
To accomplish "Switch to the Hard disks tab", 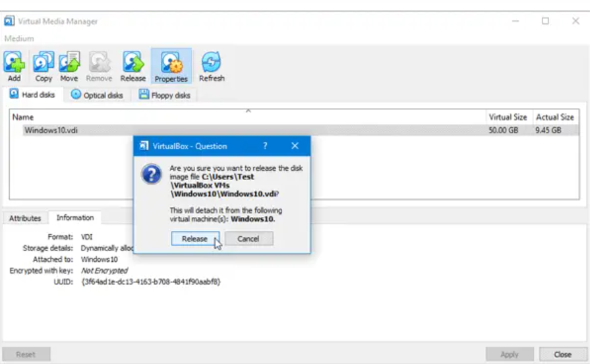I will (32, 94).
